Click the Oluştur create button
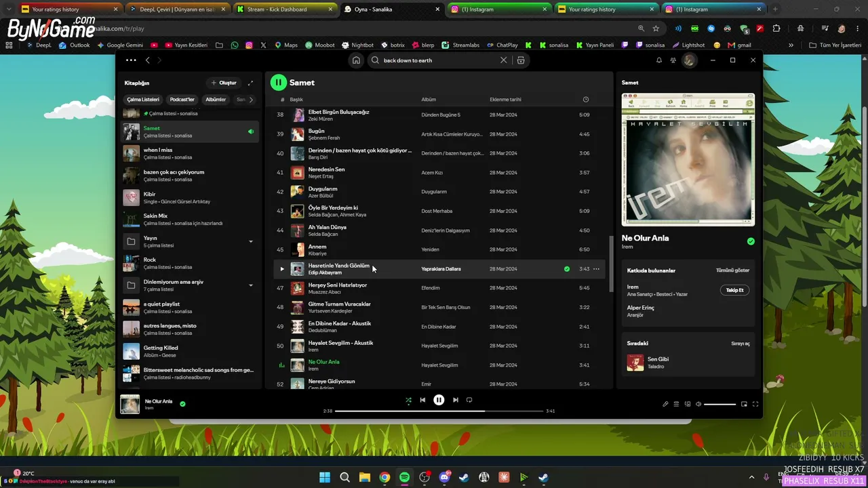Image resolution: width=868 pixels, height=488 pixels. click(x=224, y=83)
